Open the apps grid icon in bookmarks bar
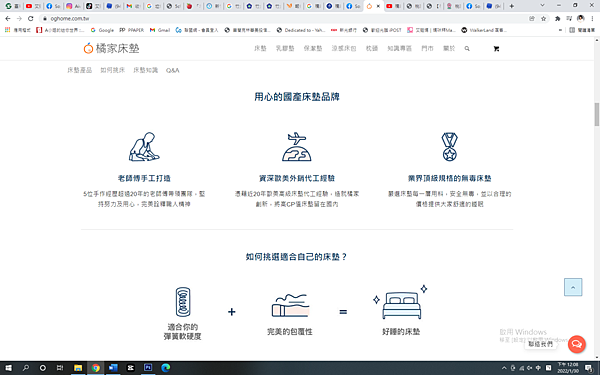The height and width of the screenshot is (375, 600). (8, 30)
